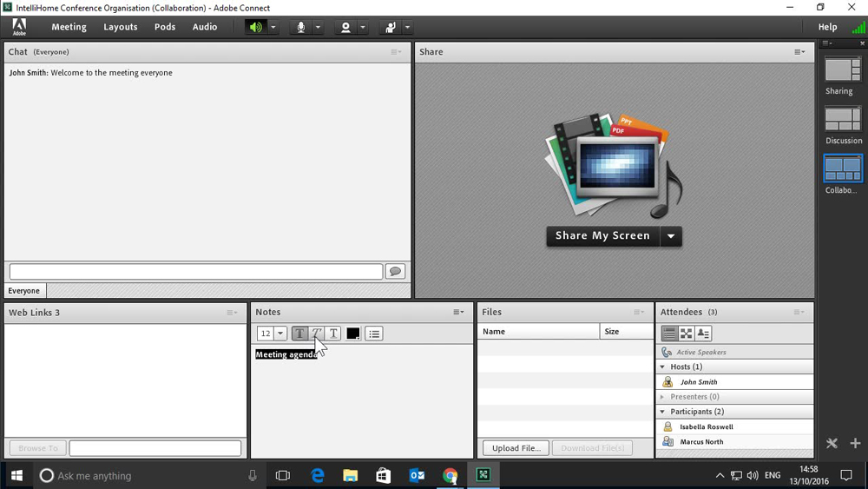Open the Web Links 3 pod options
Image resolution: width=868 pixels, height=489 pixels.
pyautogui.click(x=232, y=313)
